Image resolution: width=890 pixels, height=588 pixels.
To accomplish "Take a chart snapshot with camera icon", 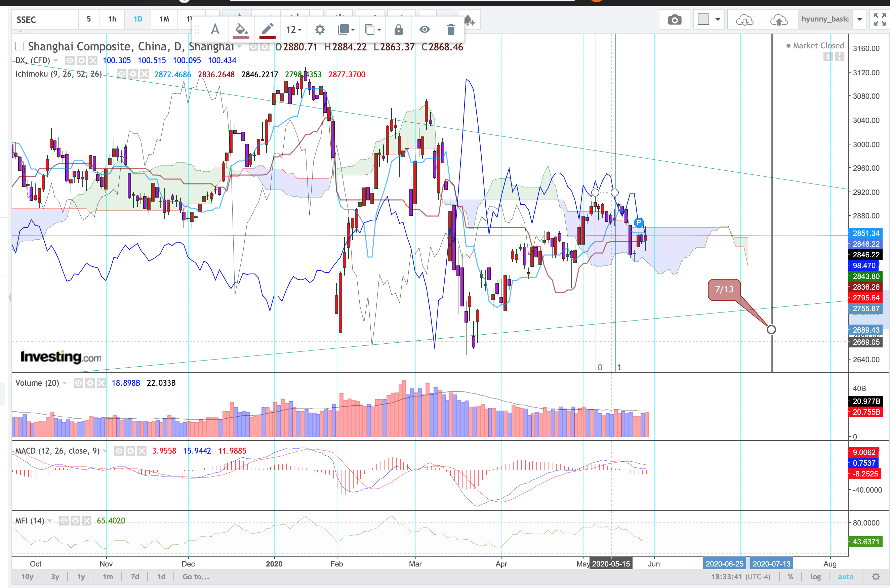I will point(674,20).
